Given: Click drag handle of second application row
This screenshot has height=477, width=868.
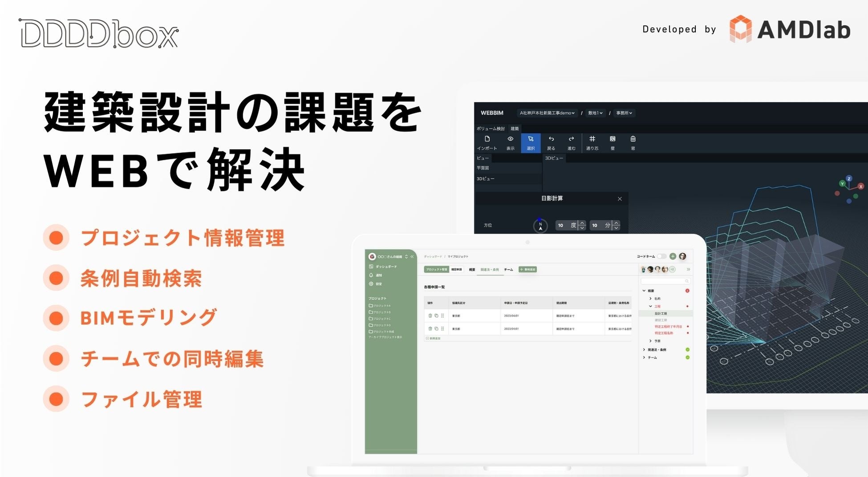Looking at the screenshot, I should point(442,329).
